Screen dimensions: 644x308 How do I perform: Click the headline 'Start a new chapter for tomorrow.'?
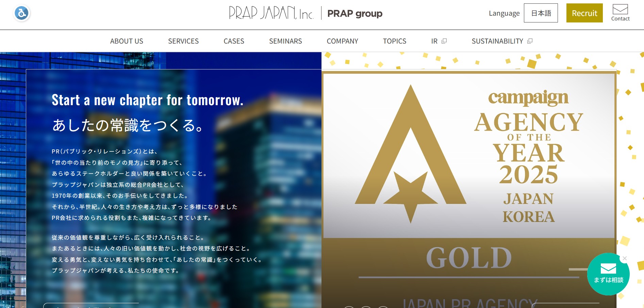(148, 100)
